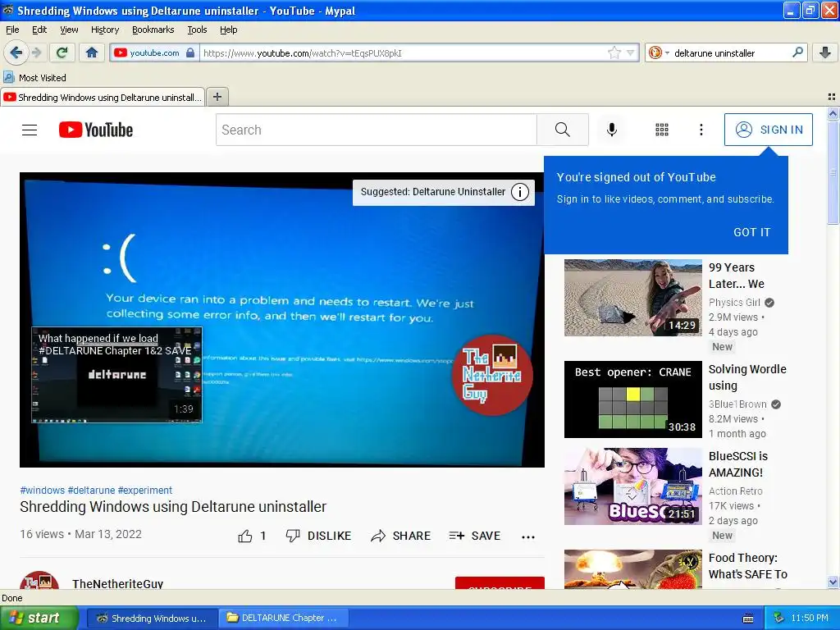Click the list all tabs icon
Screen dimensions: 840x630
tap(832, 97)
